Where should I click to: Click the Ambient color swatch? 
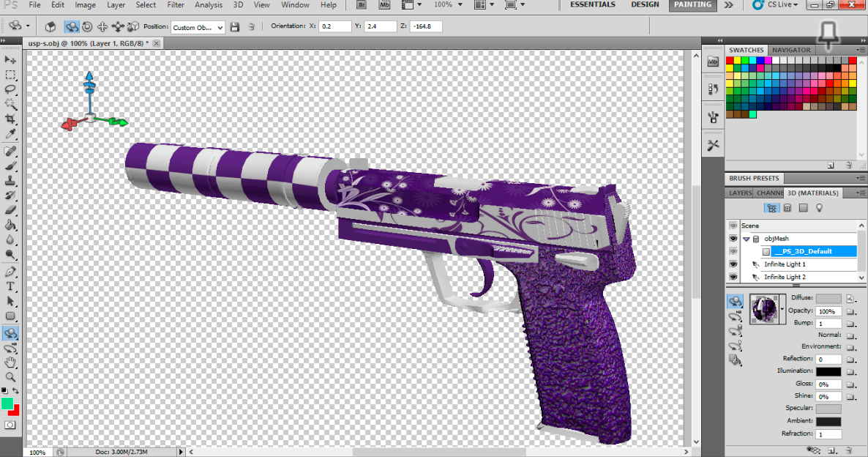tap(828, 422)
